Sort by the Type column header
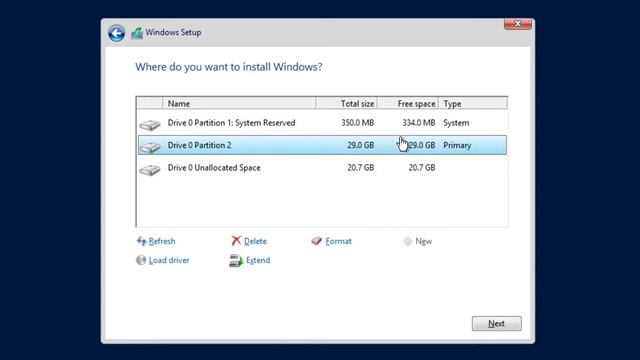The height and width of the screenshot is (360, 640). [473, 103]
